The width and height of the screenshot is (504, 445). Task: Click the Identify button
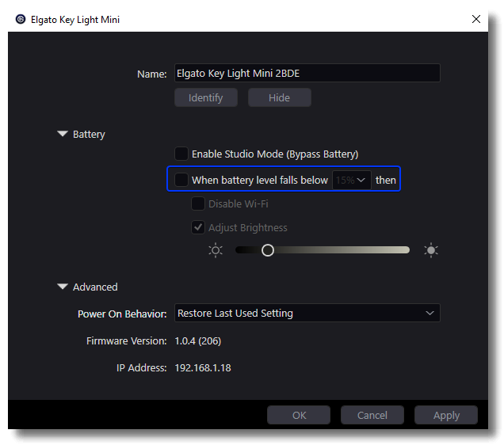pos(206,97)
